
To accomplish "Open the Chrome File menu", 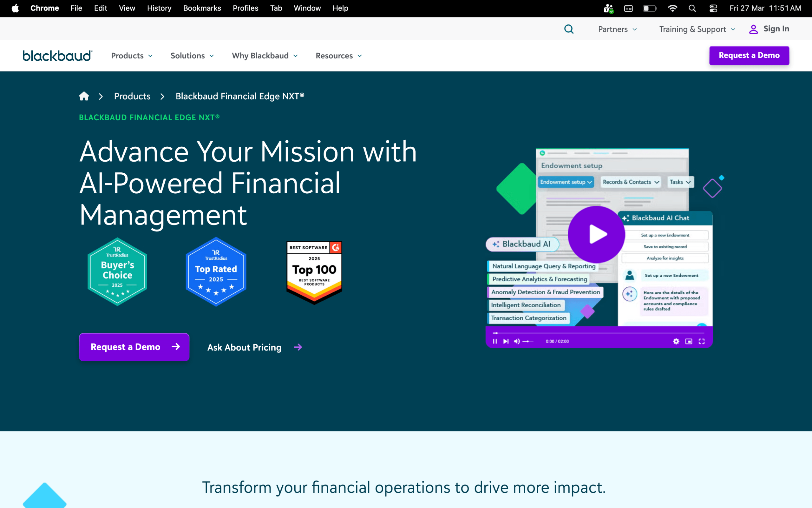I will pos(76,8).
